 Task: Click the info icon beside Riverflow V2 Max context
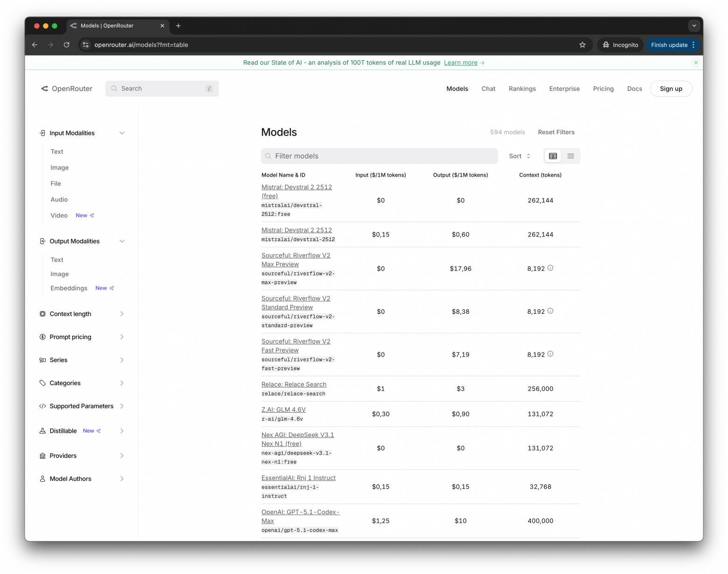[550, 268]
